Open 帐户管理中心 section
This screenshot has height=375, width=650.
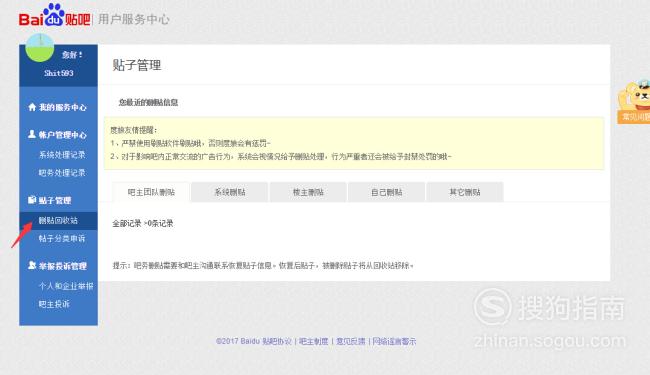(63, 135)
